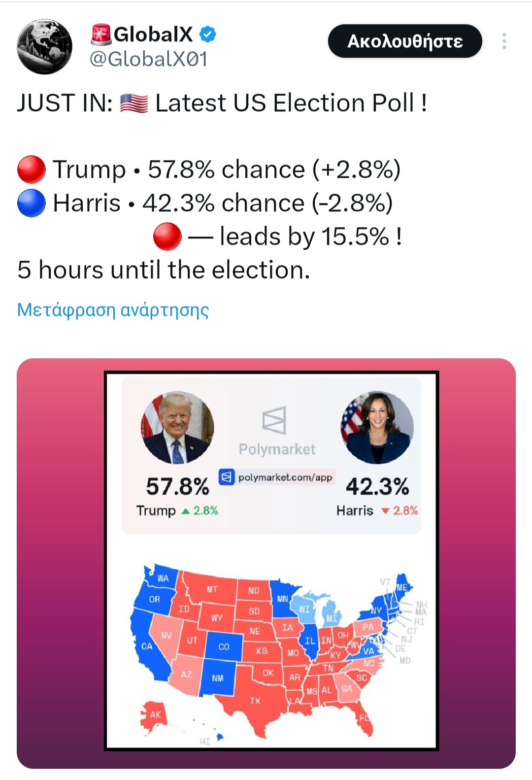The image size is (532, 780).
Task: Click the green up arrow by Trump 2.8%
Action: coord(185,511)
